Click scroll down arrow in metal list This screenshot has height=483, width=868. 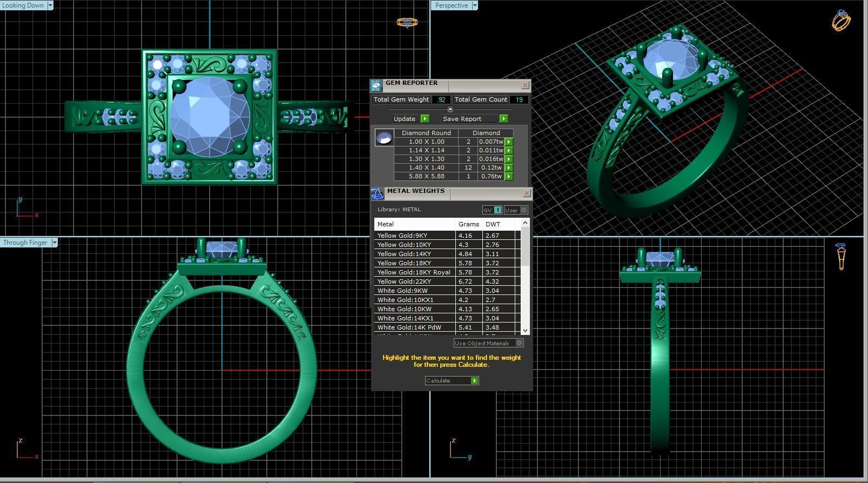tap(525, 330)
